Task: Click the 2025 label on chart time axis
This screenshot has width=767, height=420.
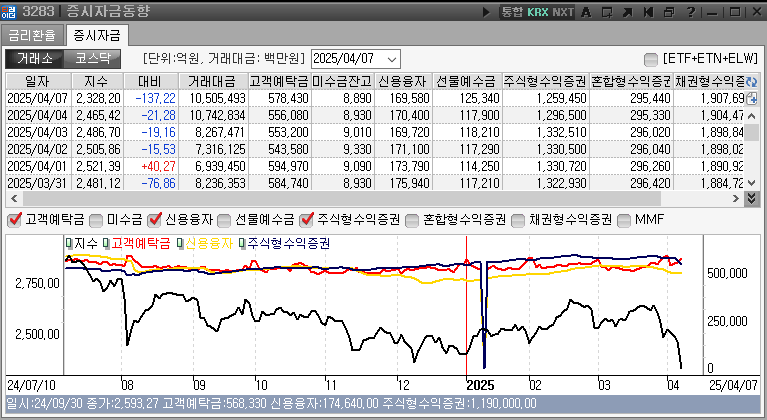Action: pos(480,385)
